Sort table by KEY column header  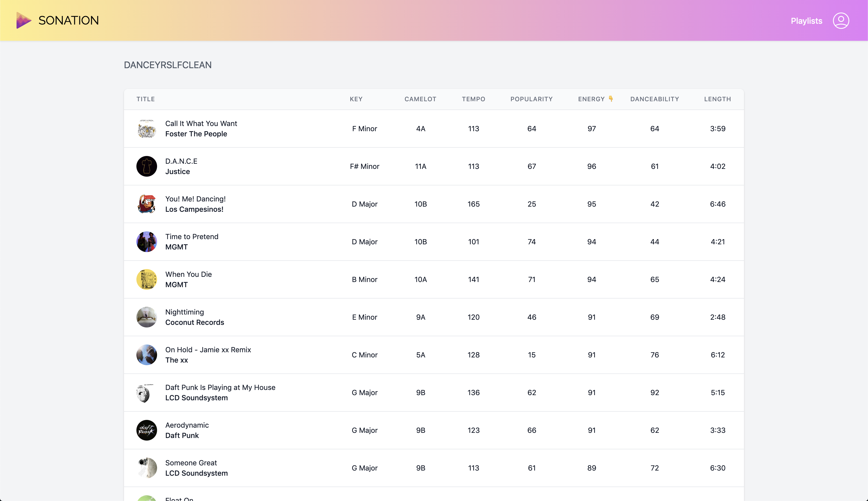click(356, 99)
